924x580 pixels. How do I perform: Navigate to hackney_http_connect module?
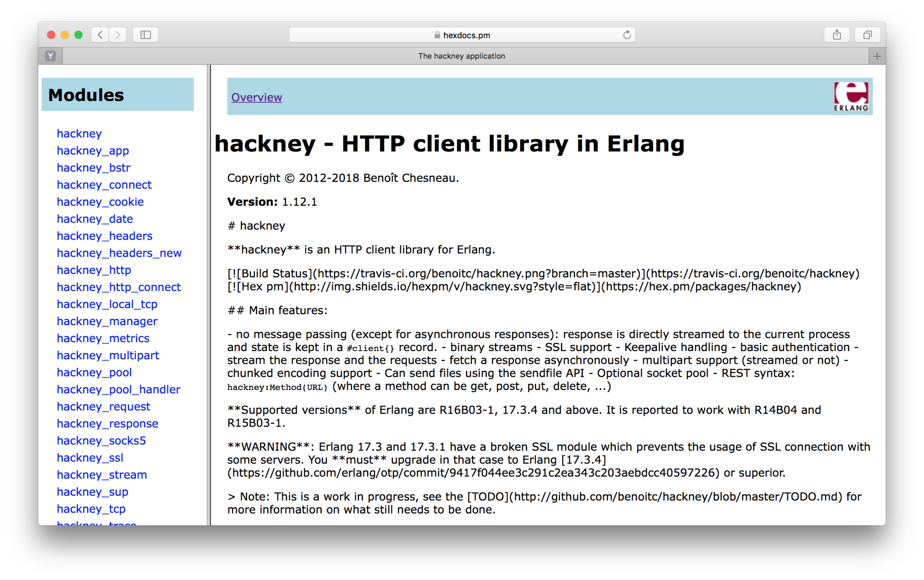pyautogui.click(x=119, y=287)
